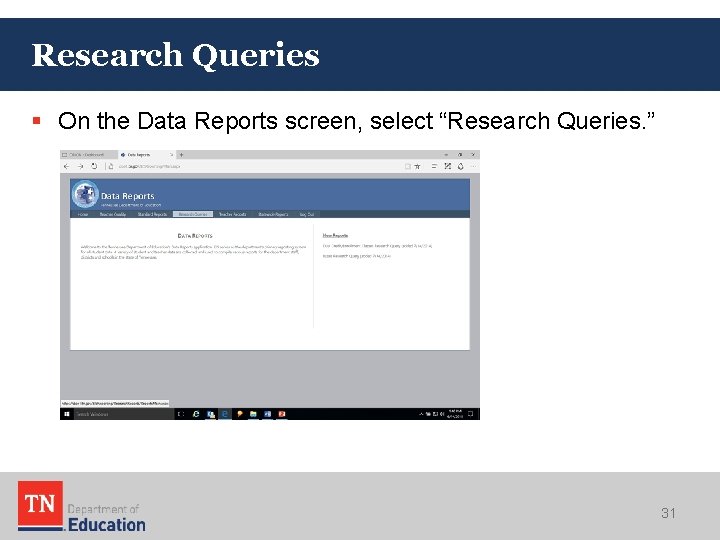Click the active Edge taskbar icon
The width and height of the screenshot is (720, 540).
(x=225, y=414)
